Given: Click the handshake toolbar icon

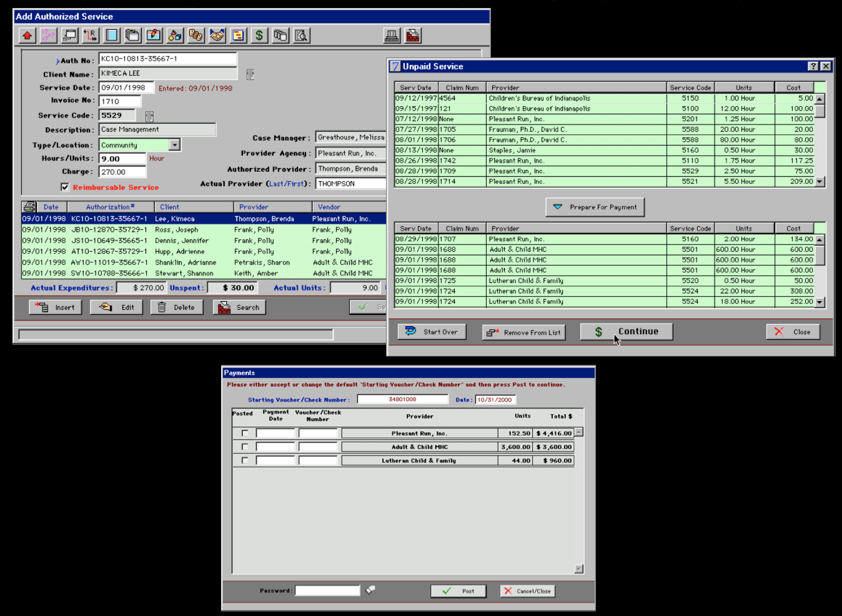Looking at the screenshot, I should (x=217, y=36).
